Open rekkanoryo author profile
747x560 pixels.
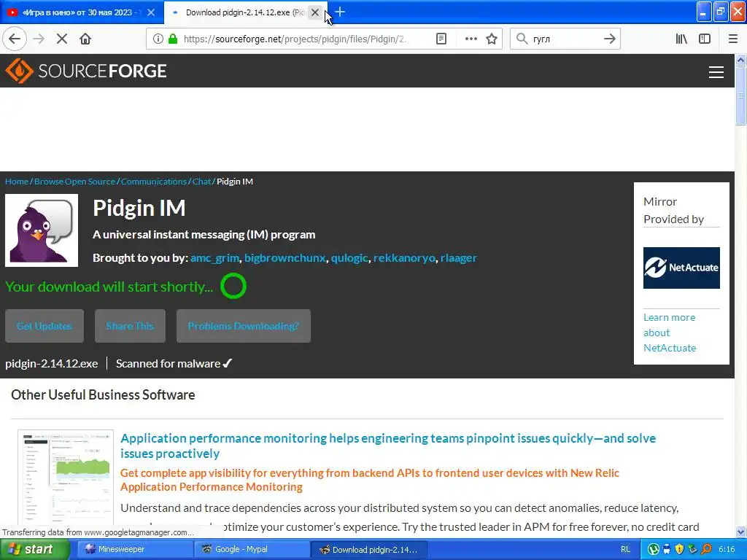pos(404,258)
